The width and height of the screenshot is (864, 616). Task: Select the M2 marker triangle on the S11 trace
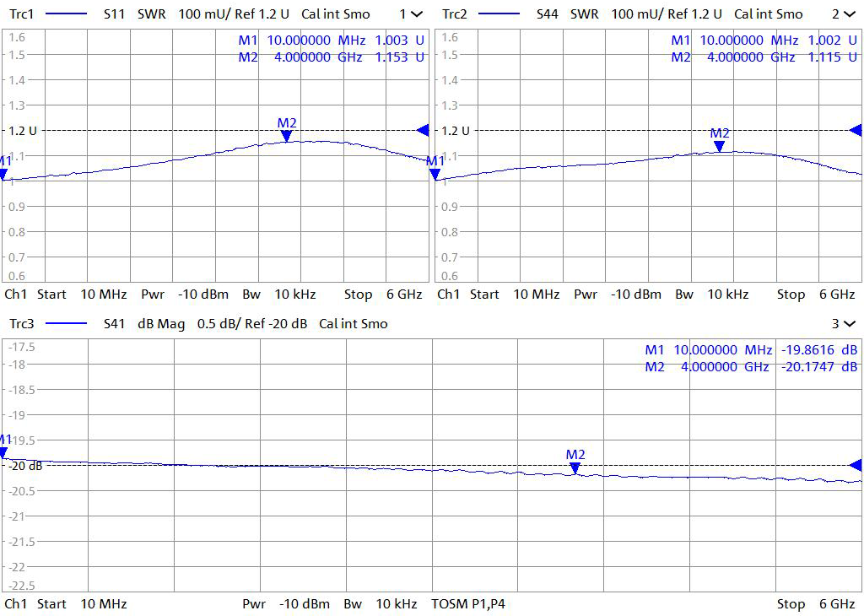click(x=287, y=136)
